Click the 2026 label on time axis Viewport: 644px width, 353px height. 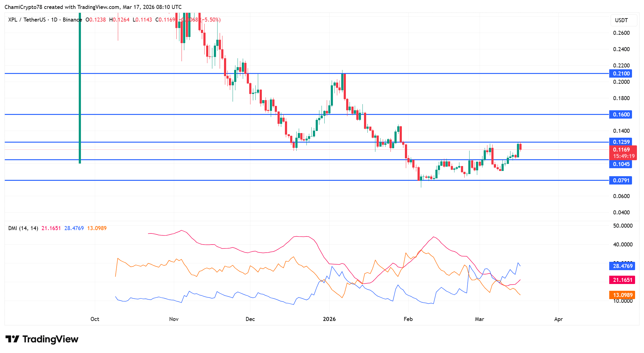click(329, 319)
